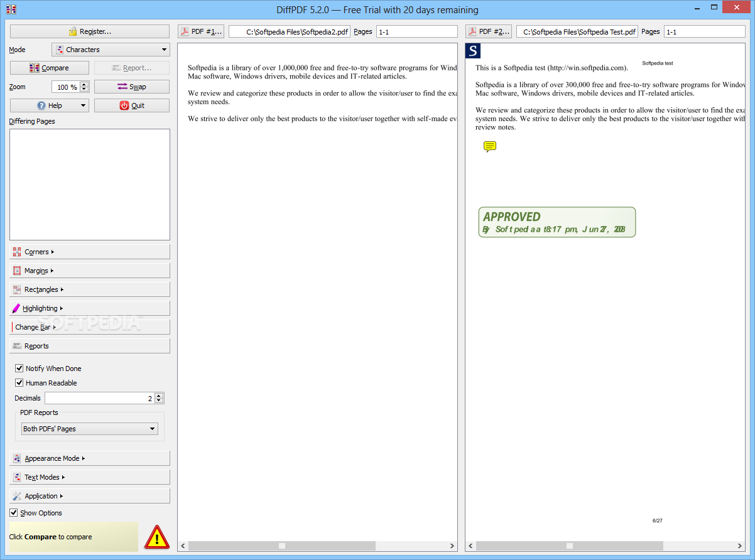Open file chooser via PDF #1 button
This screenshot has width=755, height=560.
[x=201, y=31]
